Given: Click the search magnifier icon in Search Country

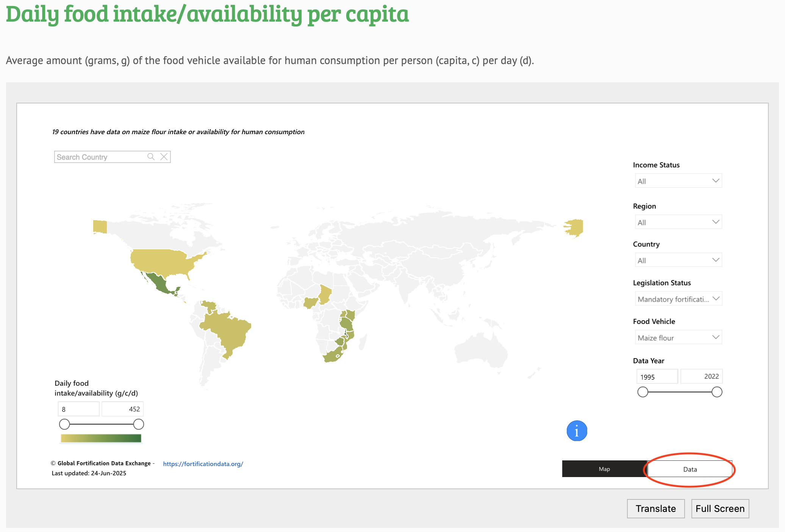Looking at the screenshot, I should point(151,156).
